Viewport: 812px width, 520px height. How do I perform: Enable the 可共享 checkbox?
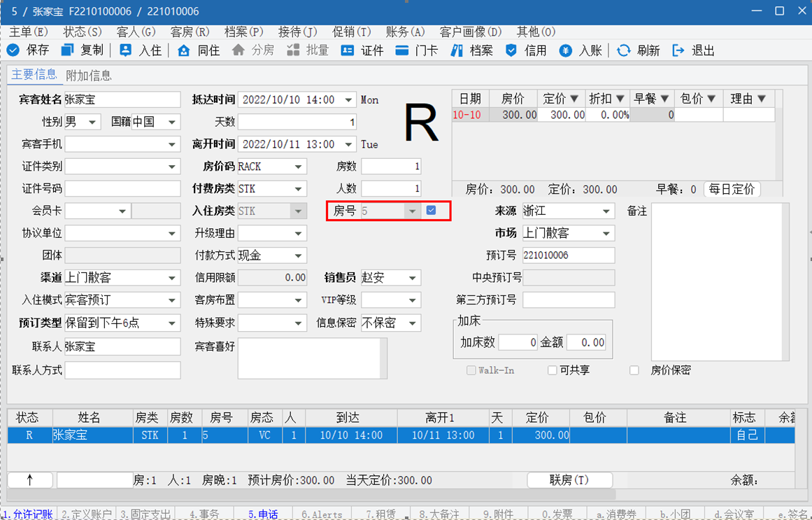pyautogui.click(x=553, y=370)
